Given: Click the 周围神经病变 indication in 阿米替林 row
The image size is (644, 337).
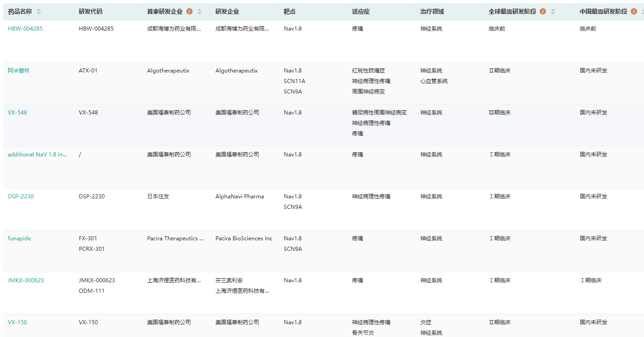Looking at the screenshot, I should click(x=368, y=92).
